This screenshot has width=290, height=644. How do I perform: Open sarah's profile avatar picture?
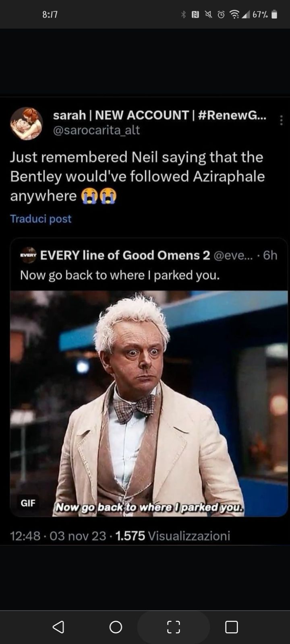pyautogui.click(x=27, y=123)
